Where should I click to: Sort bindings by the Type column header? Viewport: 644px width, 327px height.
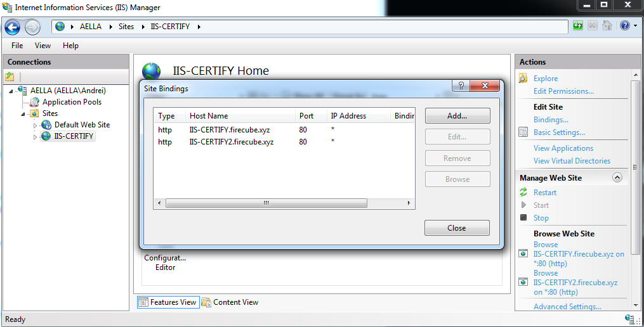(x=169, y=116)
